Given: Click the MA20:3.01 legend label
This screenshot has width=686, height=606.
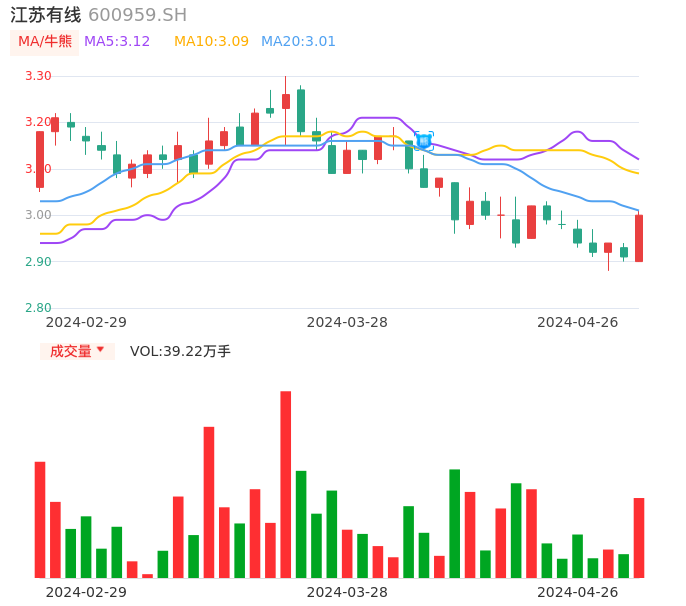Looking at the screenshot, I should 298,42.
